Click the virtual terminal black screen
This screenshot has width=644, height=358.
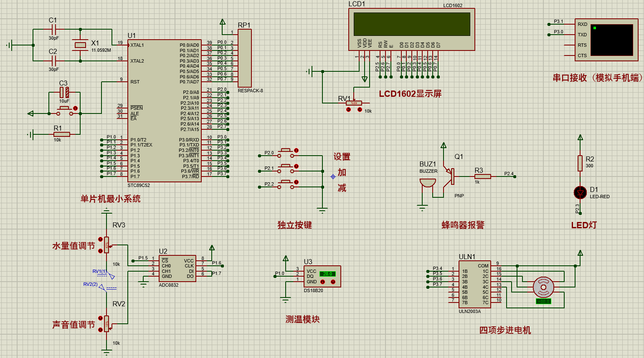click(611, 40)
